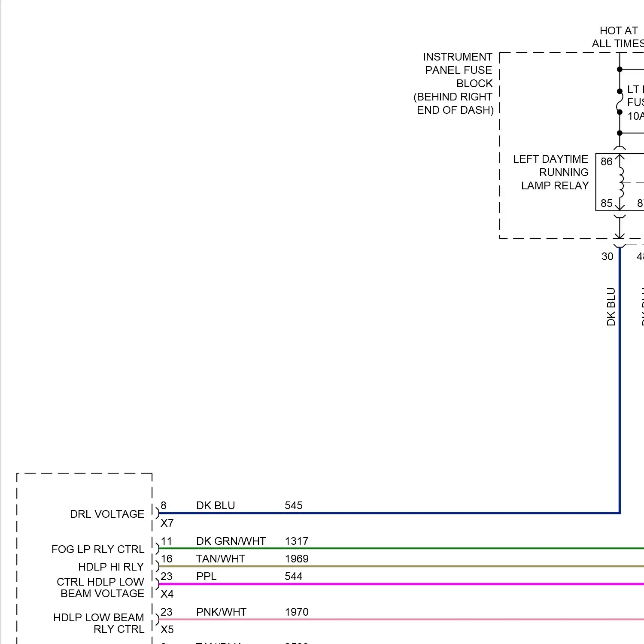Screen dimensions: 644x644
Task: Click the vertical 'DK BLU' wire label
Action: point(611,307)
